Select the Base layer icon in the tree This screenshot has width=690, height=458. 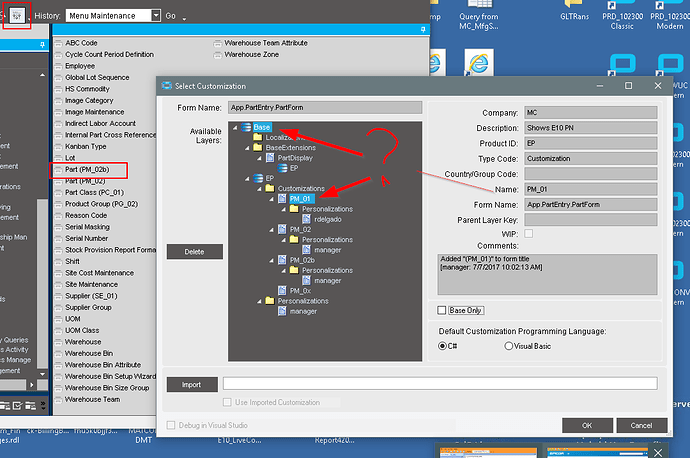coord(246,127)
